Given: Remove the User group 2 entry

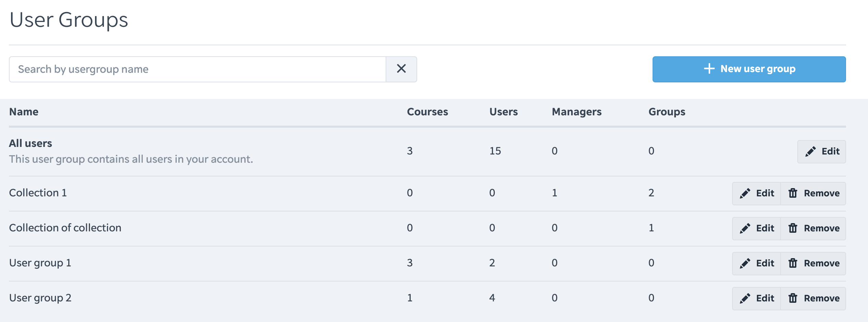Looking at the screenshot, I should tap(813, 298).
